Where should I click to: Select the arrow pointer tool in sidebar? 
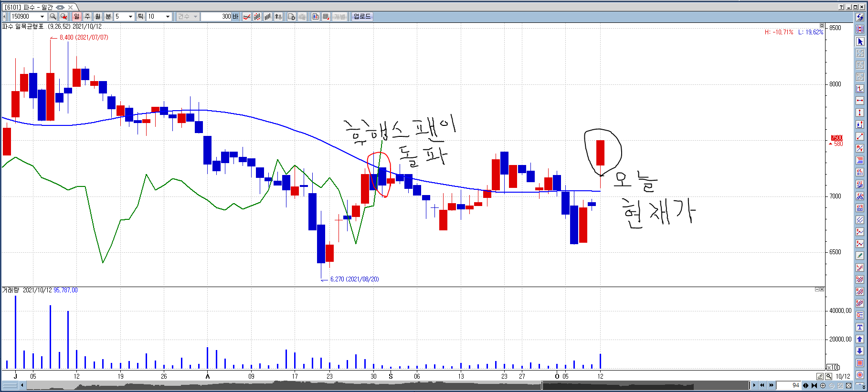point(860,41)
